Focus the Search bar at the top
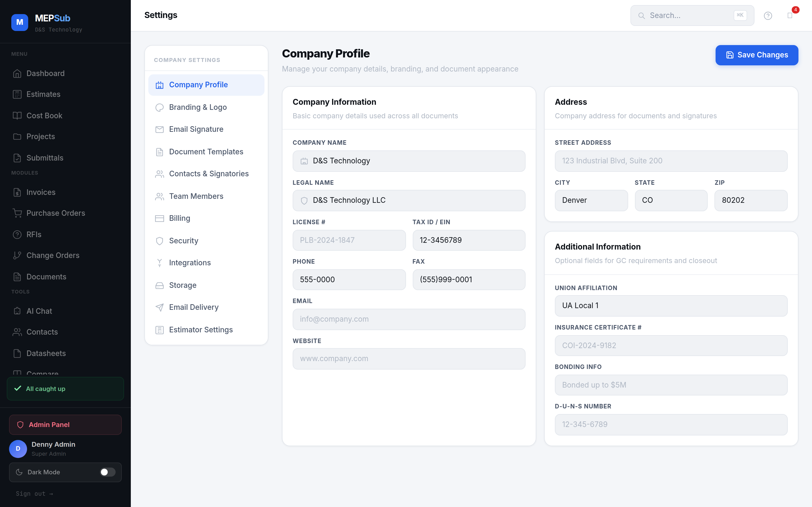Viewport: 812px width, 507px height. click(692, 15)
